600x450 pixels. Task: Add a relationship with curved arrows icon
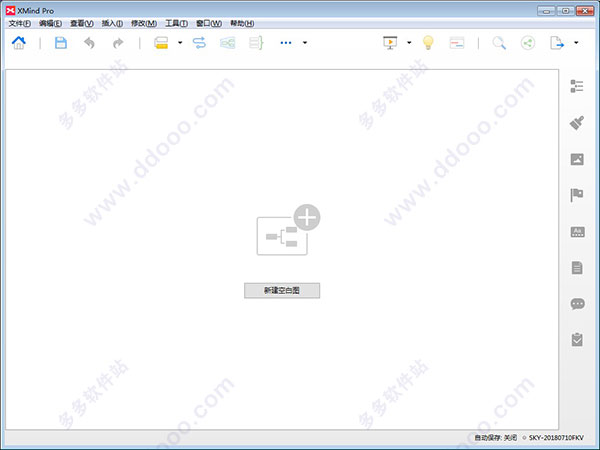tap(199, 43)
